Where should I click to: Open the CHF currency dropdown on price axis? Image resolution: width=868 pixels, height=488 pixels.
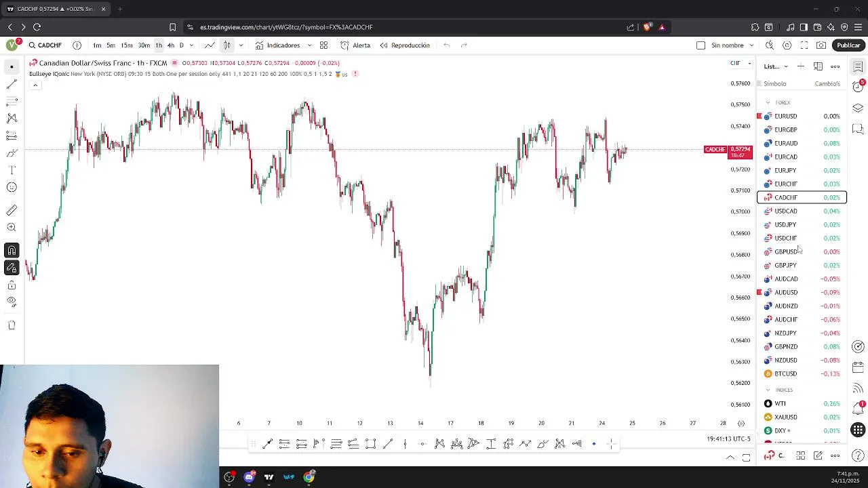(x=740, y=63)
